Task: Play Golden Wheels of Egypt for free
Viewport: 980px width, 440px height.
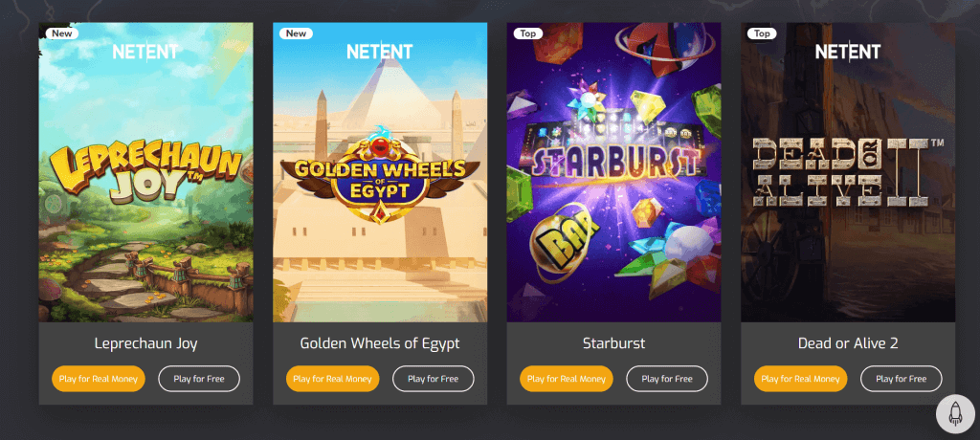Action: pyautogui.click(x=434, y=379)
